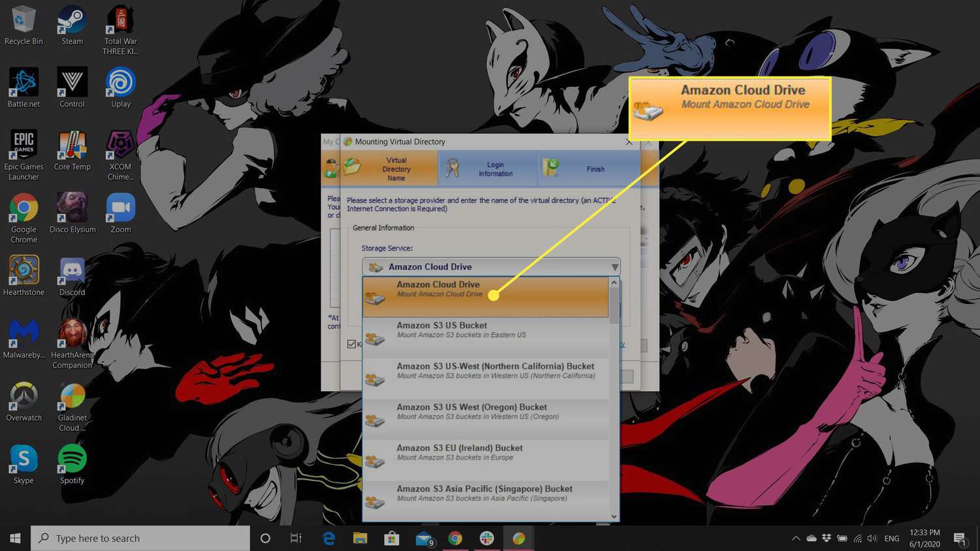Open the XCOM Chime... desktop shortcut
Image resolution: width=980 pixels, height=551 pixels.
point(121,155)
